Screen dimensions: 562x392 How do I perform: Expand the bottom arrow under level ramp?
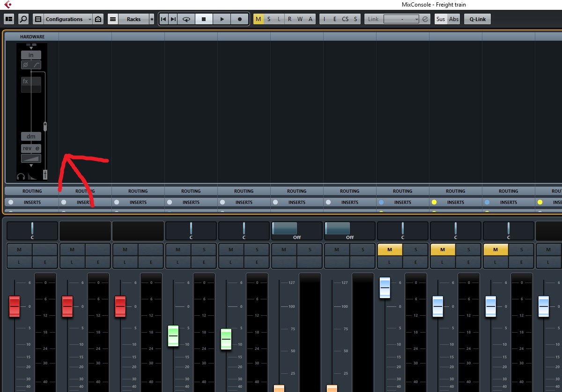click(31, 166)
